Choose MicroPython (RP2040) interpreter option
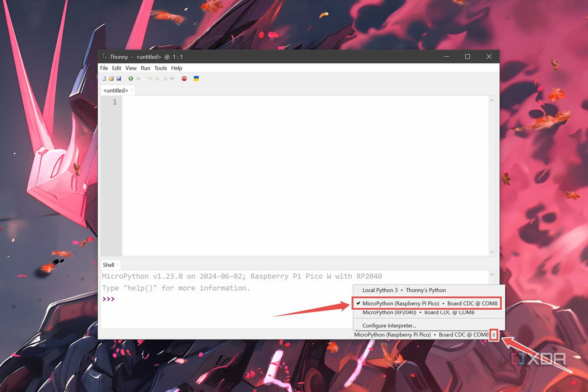Image resolution: width=588 pixels, height=392 pixels. [418, 313]
